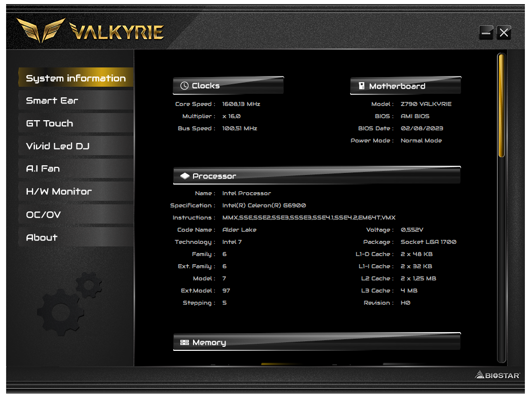Go to A.I Fan page
This screenshot has width=532, height=397.
tap(76, 169)
